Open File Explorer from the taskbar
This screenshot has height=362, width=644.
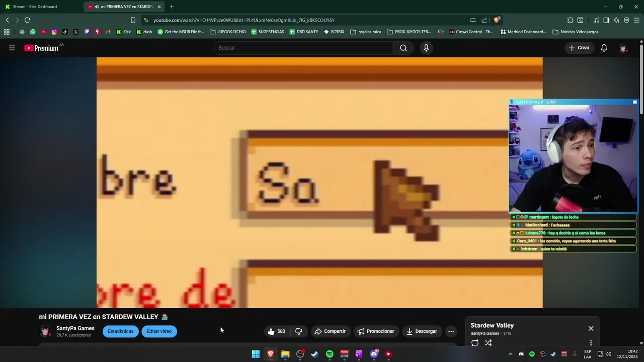[285, 354]
